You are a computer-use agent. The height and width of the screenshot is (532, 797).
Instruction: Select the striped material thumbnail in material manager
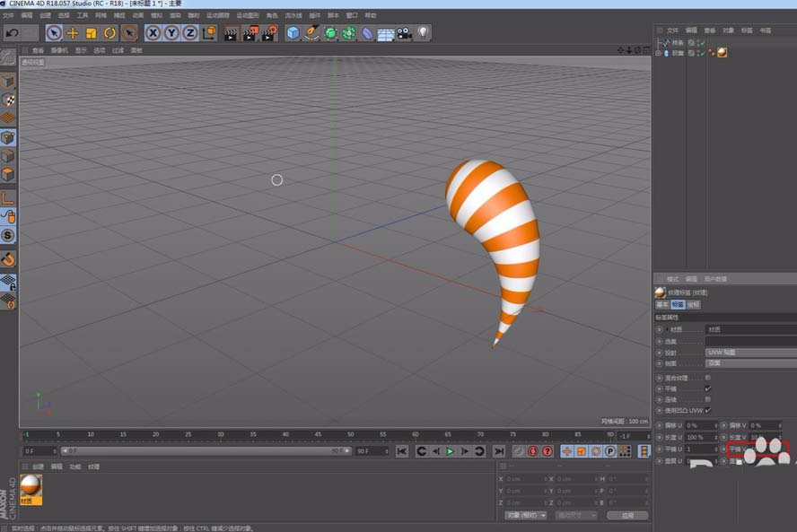(x=31, y=485)
